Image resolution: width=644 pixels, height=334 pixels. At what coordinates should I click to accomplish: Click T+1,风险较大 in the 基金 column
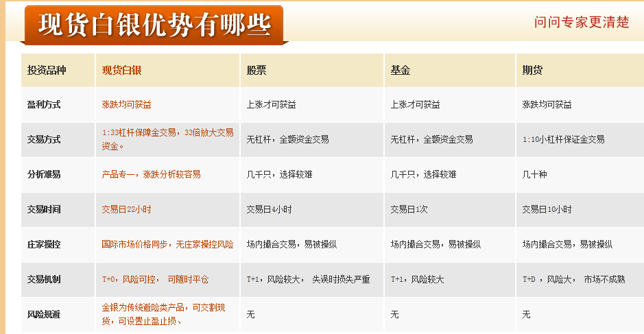coord(417,279)
